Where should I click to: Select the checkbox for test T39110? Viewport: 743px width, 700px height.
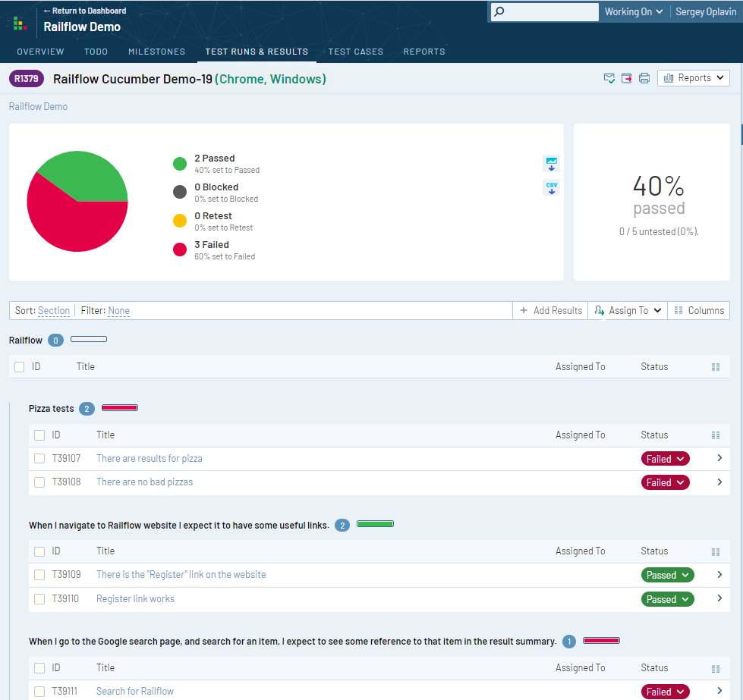click(x=39, y=599)
